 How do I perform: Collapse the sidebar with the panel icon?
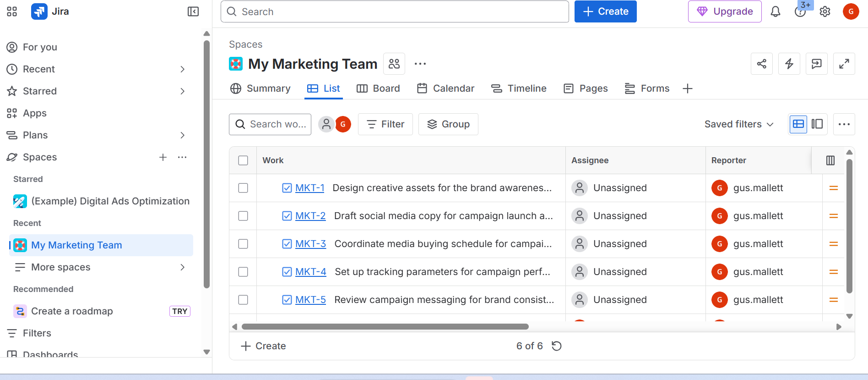pos(193,11)
